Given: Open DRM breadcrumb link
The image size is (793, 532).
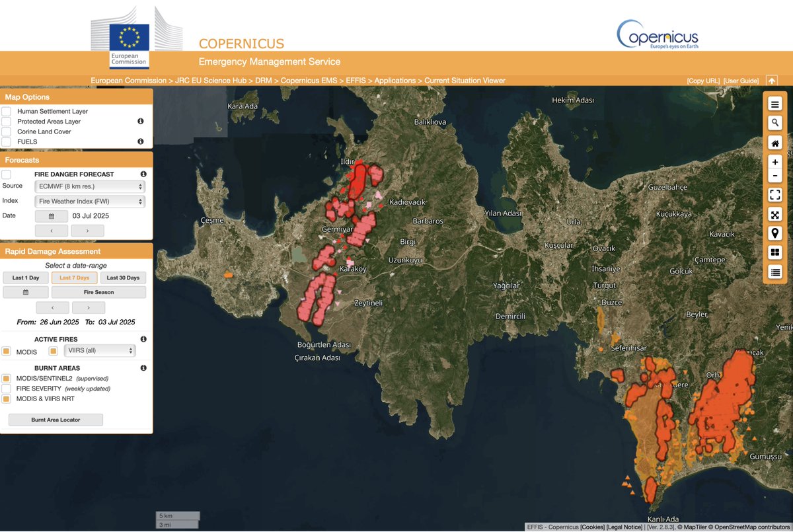Looking at the screenshot, I should [264, 81].
